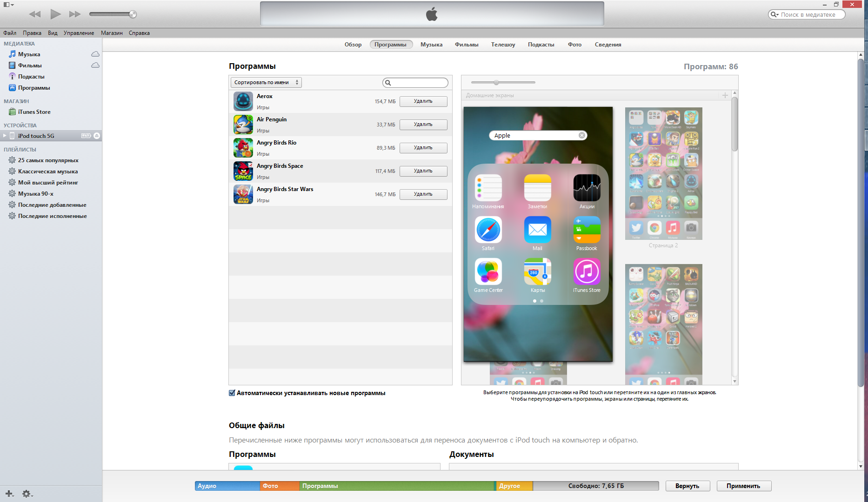This screenshot has height=502, width=868.
Task: Switch to the Фильмы tab
Action: point(467,45)
